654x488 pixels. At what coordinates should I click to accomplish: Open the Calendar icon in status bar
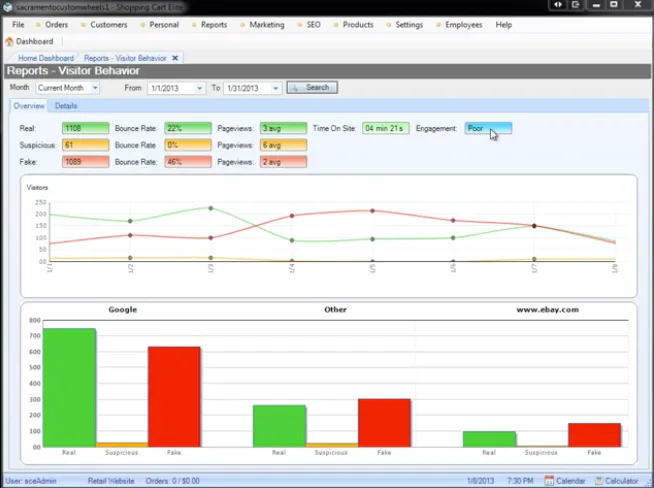(x=549, y=481)
